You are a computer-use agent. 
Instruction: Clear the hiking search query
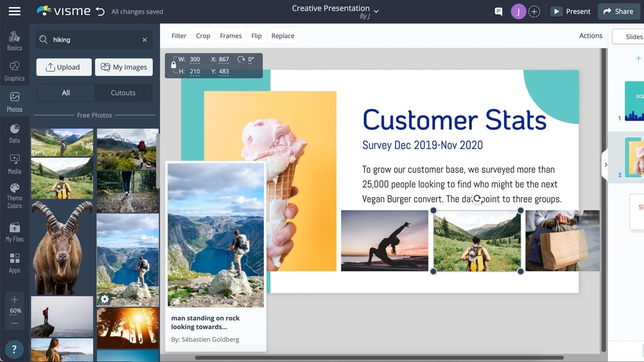[x=144, y=40]
